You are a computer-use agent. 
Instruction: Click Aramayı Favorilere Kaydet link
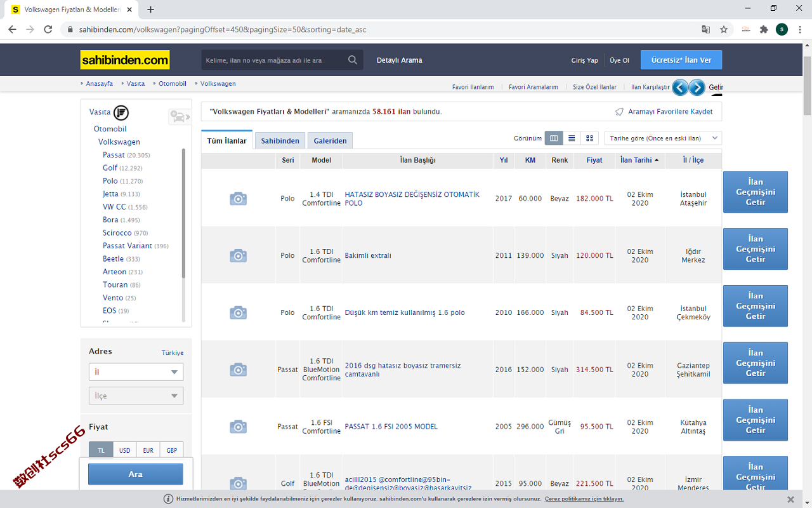point(670,112)
